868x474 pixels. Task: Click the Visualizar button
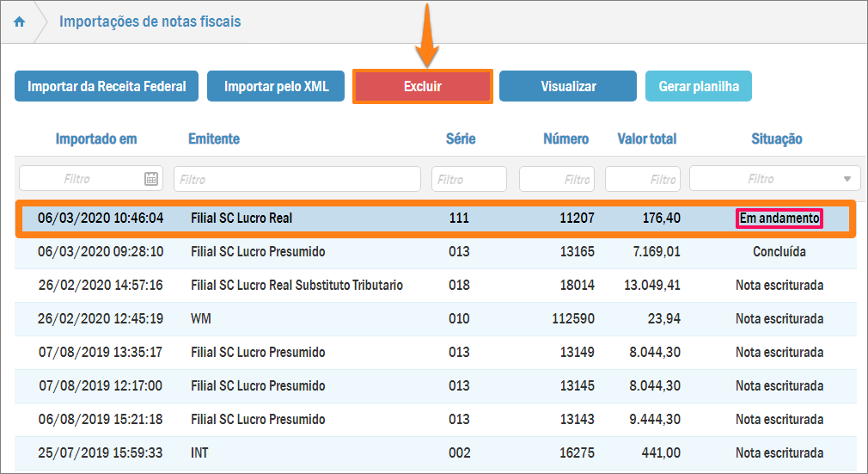[x=568, y=87]
